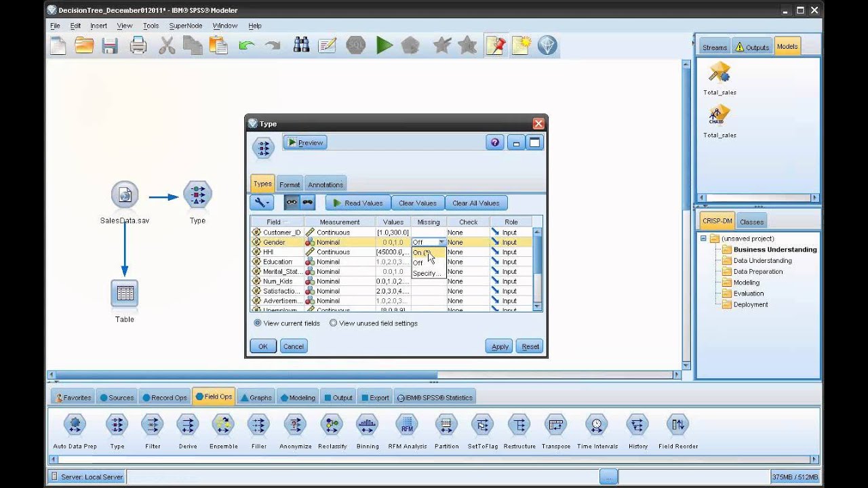Switch to the Outputs manager tab
The image size is (868, 488).
point(753,47)
